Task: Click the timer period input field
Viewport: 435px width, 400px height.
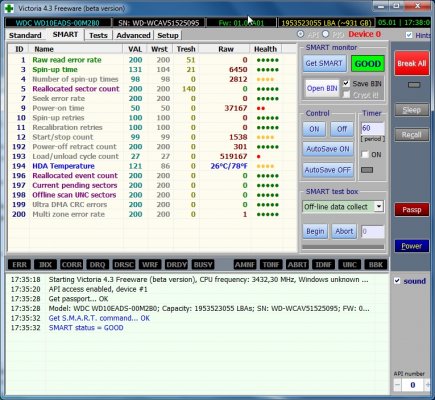Action: coord(373,128)
